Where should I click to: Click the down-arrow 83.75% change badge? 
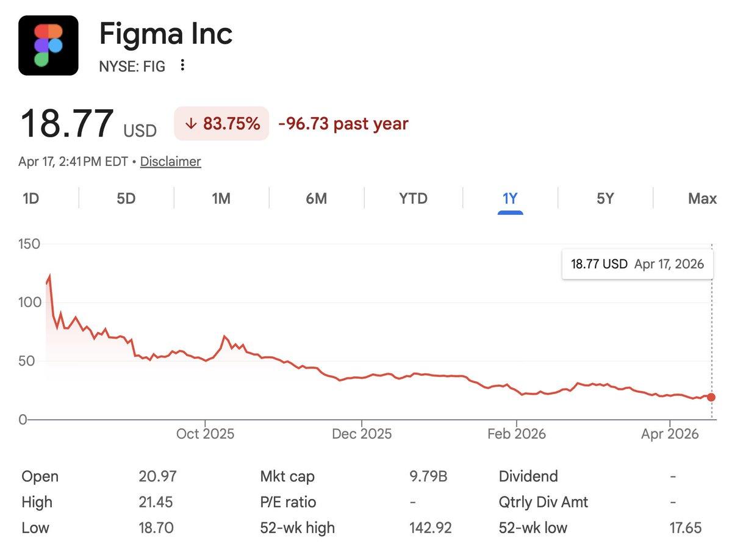[222, 124]
